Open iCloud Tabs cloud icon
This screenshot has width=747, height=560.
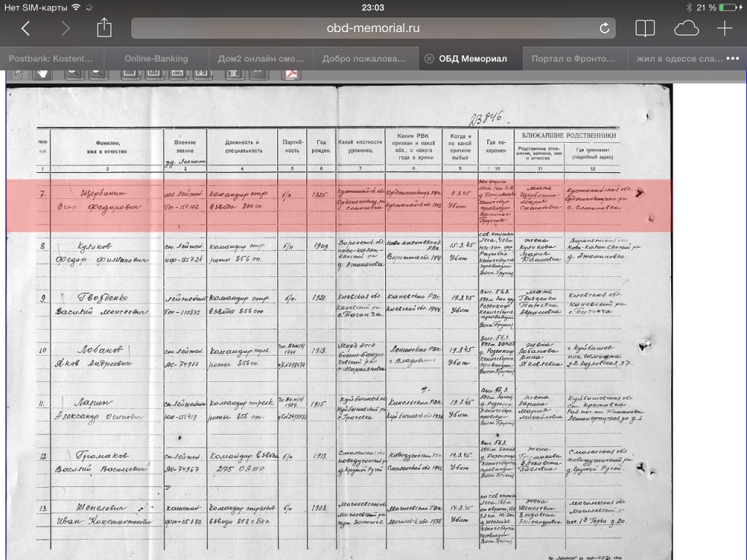point(686,28)
